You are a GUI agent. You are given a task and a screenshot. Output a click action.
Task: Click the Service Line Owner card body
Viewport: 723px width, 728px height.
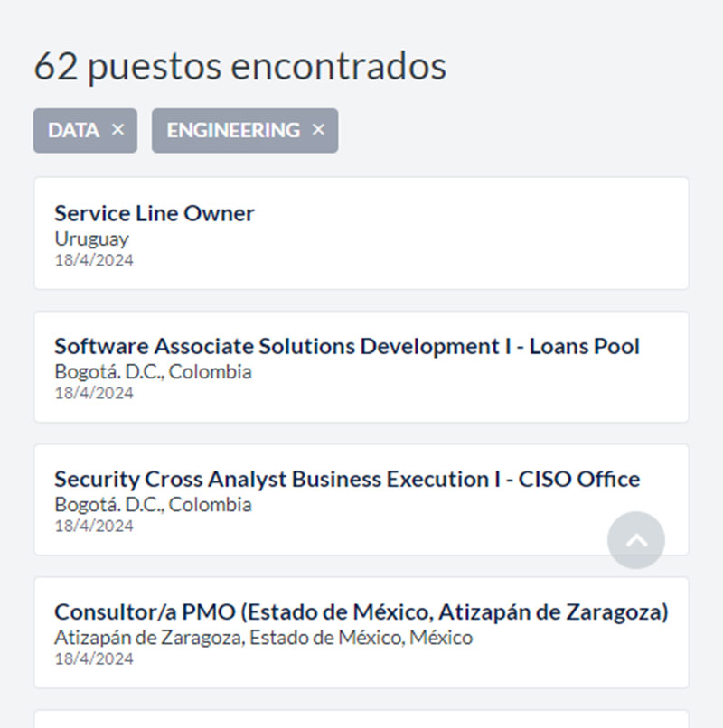[361, 235]
